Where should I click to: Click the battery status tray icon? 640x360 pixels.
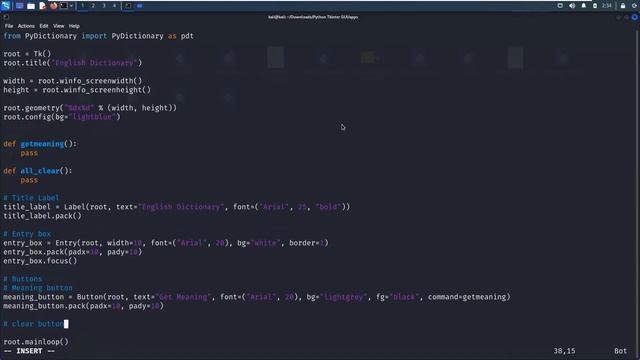[x=595, y=6]
